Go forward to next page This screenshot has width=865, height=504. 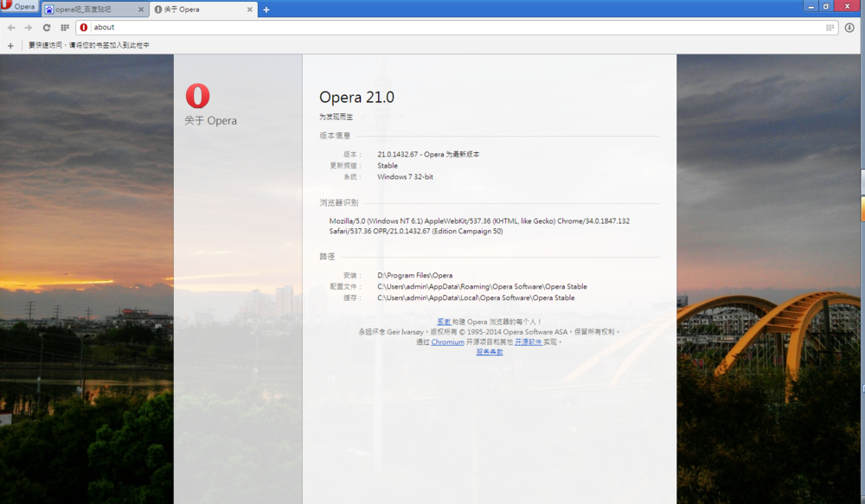pos(29,28)
